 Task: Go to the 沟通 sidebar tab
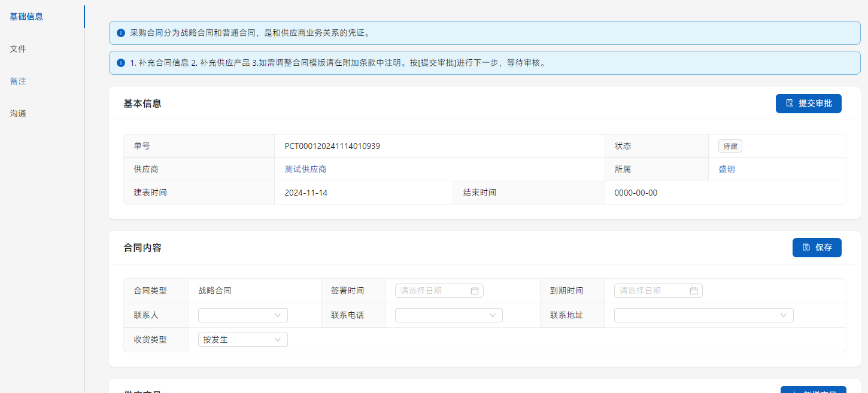point(18,114)
